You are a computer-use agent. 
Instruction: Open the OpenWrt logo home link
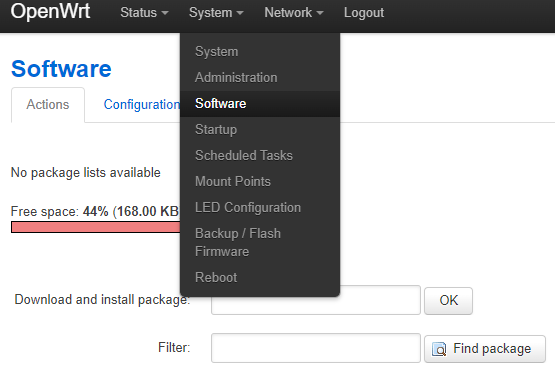coord(50,11)
